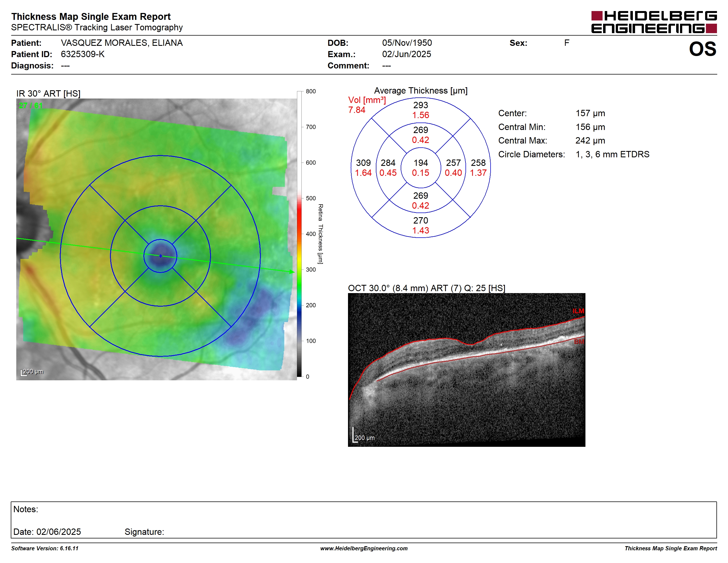728x563 pixels.
Task: Click the green scan counter 27 / 61
Action: coord(31,106)
